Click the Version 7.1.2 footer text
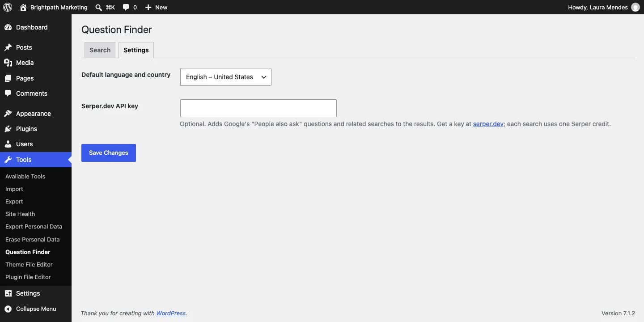 (x=619, y=314)
